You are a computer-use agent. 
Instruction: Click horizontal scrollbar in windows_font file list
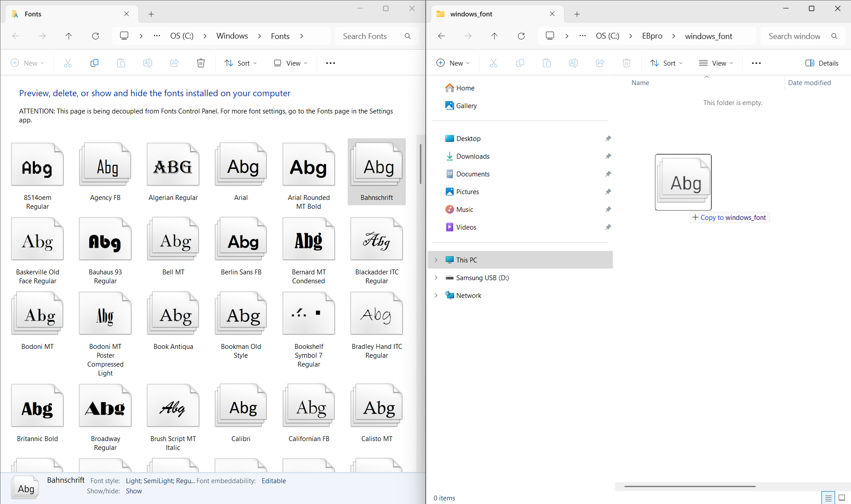(690, 486)
